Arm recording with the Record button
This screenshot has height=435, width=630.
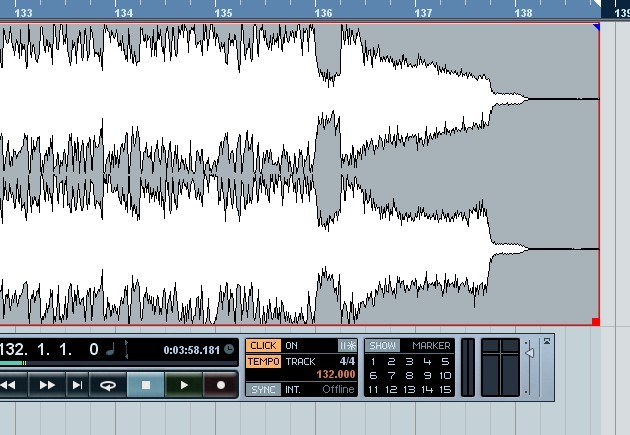coord(221,385)
